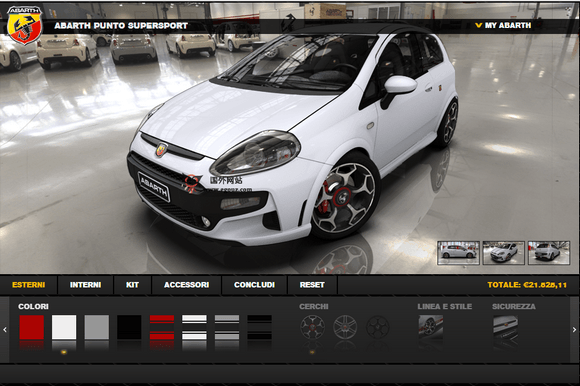Click the COLORI section label
Viewport: 580px width, 386px height.
pyautogui.click(x=33, y=307)
